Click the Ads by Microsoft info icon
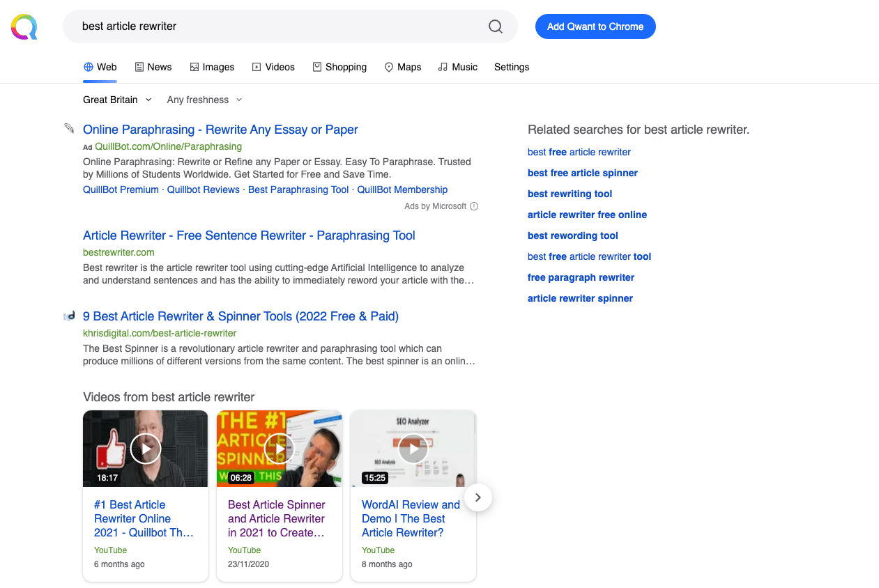 pyautogui.click(x=474, y=206)
